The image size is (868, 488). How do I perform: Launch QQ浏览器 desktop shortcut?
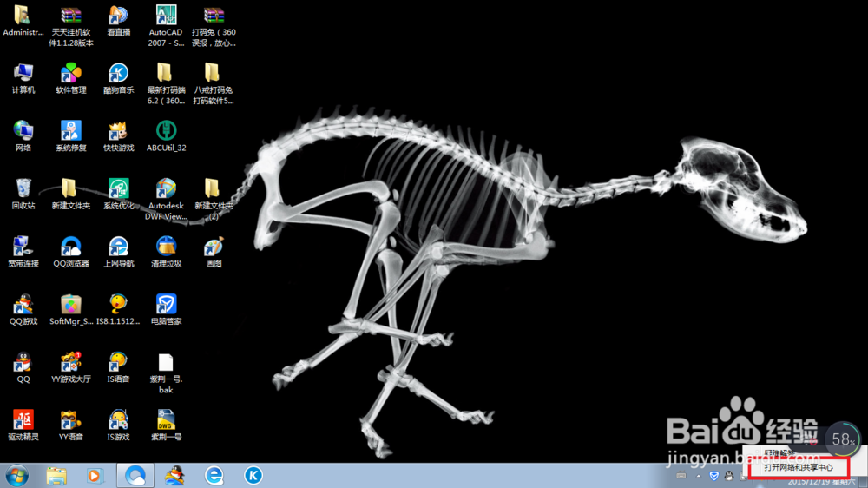(71, 252)
